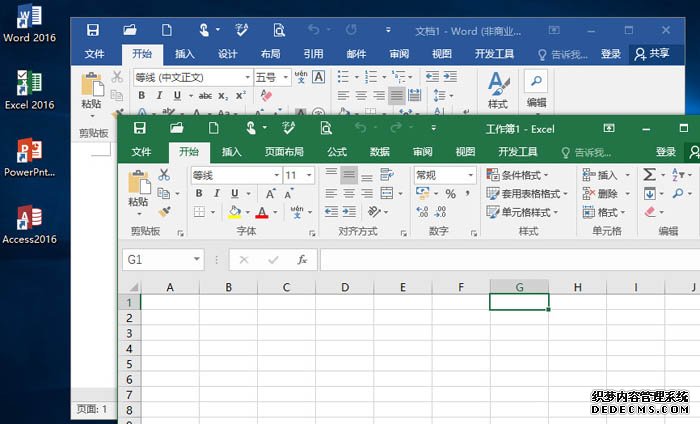700x424 pixels.
Task: Click strikethrough abc icon in Word
Action: pos(205,96)
